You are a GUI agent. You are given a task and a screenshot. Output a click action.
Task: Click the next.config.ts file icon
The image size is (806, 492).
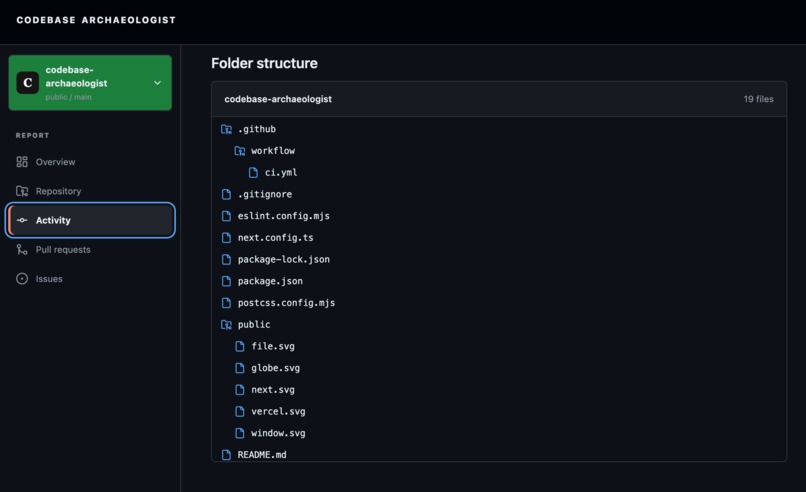tap(226, 238)
